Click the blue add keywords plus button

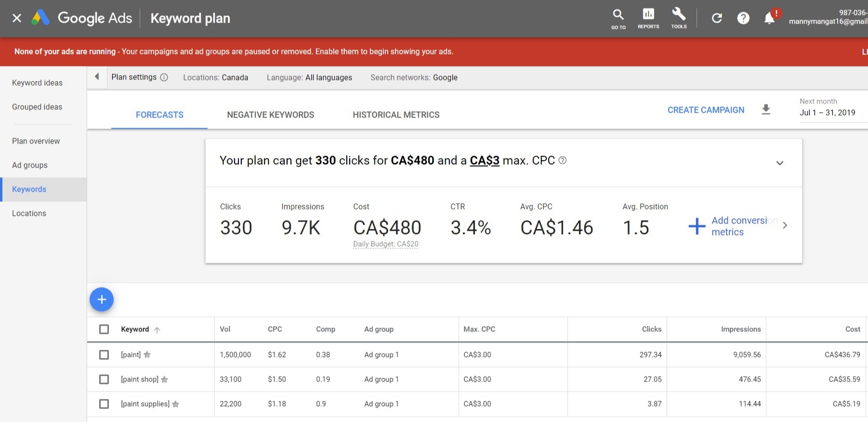coord(102,300)
